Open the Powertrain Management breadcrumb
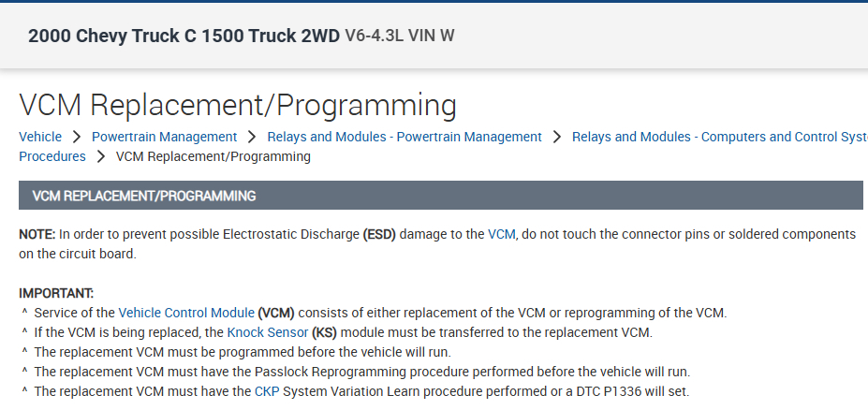Screen dimensions: 868x410 tap(164, 137)
